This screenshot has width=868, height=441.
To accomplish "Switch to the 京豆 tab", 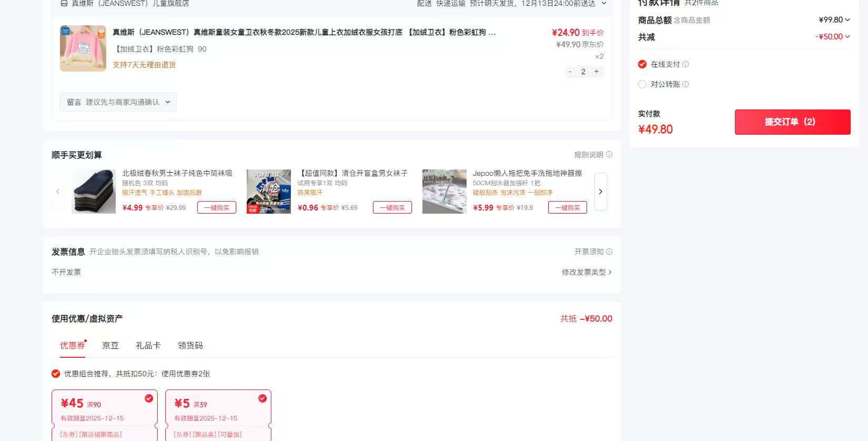I will point(110,345).
